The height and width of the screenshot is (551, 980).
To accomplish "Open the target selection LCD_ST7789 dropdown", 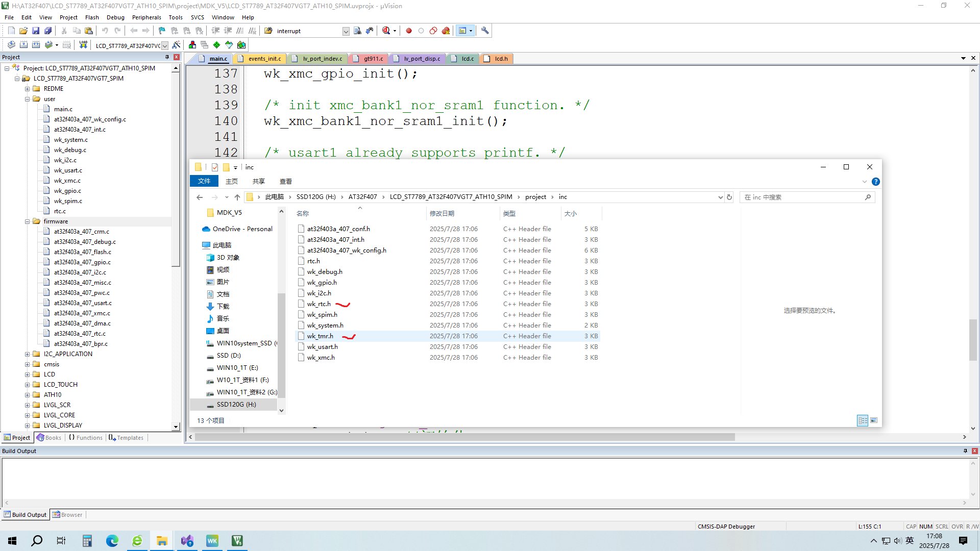I will [x=165, y=45].
